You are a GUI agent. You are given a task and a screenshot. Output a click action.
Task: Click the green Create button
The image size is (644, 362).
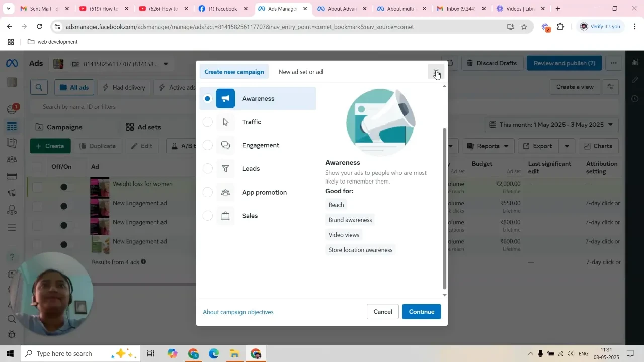(x=50, y=146)
